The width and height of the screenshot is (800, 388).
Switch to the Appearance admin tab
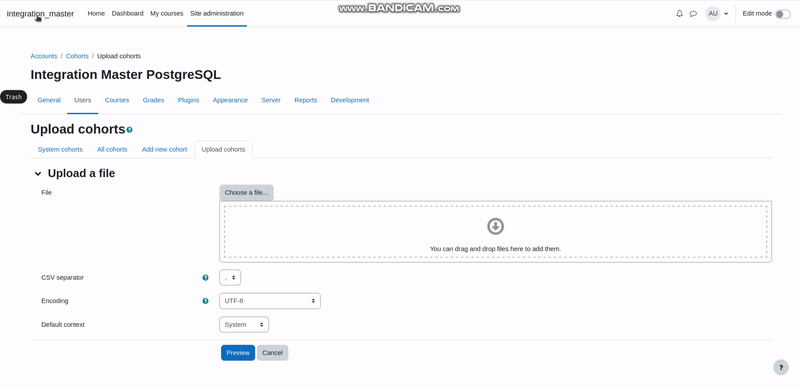click(230, 100)
